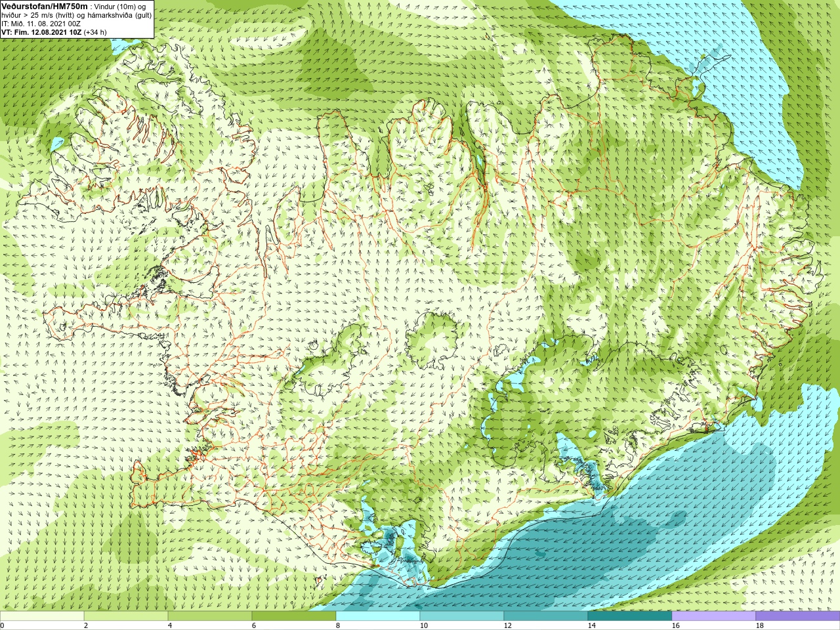The image size is (840, 630).
Task: Click the legend tick label '10'
Action: (423, 625)
